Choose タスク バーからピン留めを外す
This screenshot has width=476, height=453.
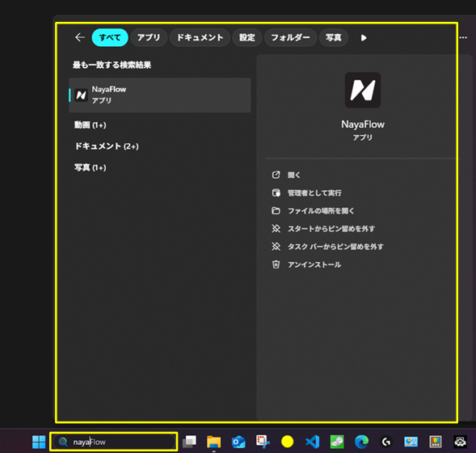335,247
